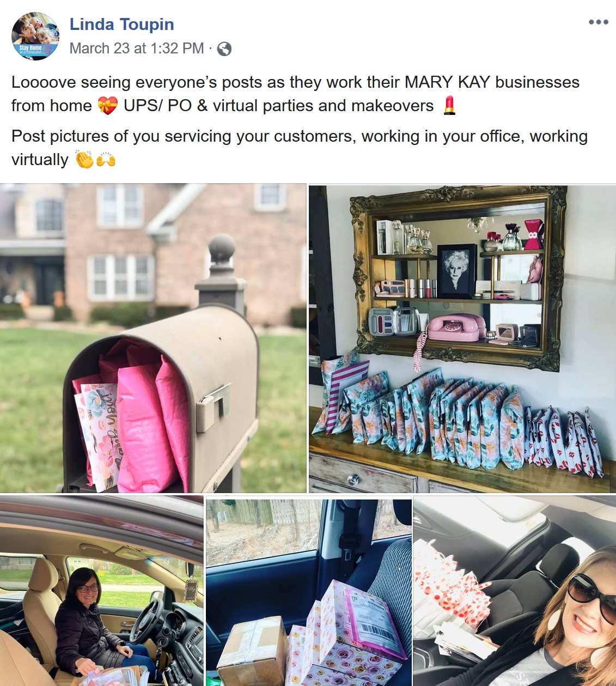Screen dimensions: 616x686
Task: Open the mailbox with pink packages photo
Action: [x=153, y=338]
